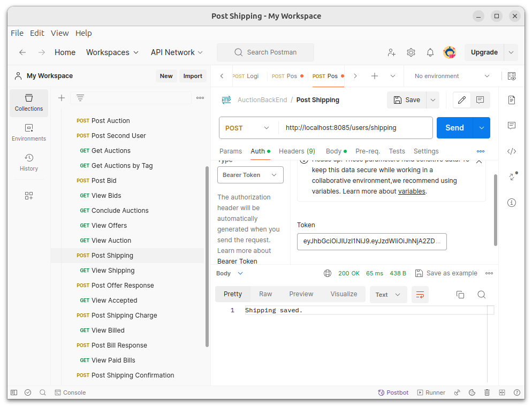532x408 pixels.
Task: Click the request URL field
Action: click(x=355, y=128)
